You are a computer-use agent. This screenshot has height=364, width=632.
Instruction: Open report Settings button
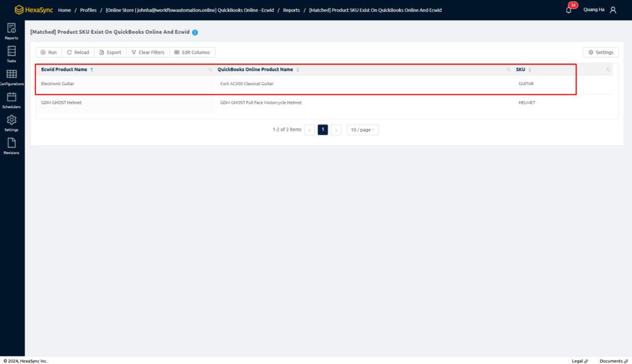point(601,52)
